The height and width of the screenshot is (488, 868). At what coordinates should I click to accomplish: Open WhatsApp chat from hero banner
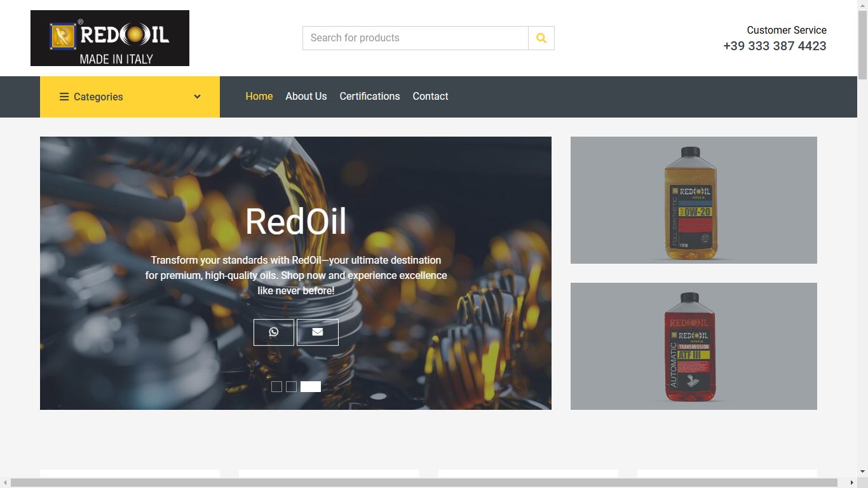(274, 332)
